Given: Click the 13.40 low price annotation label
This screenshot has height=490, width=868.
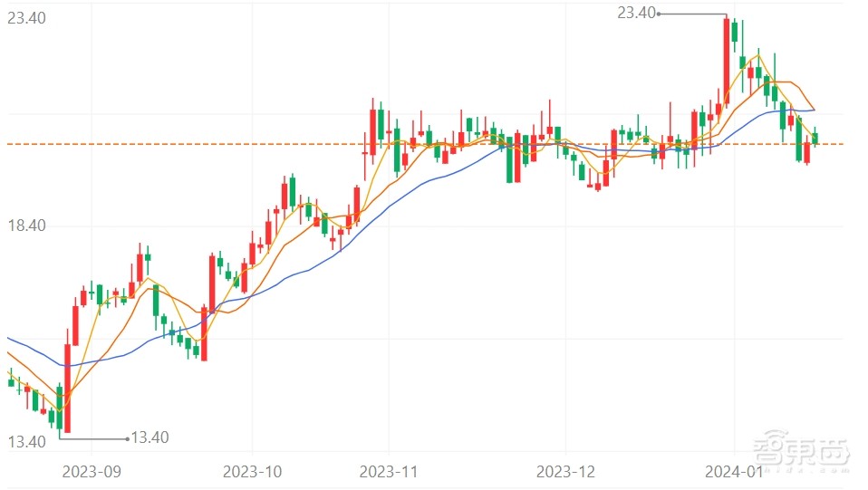Looking at the screenshot, I should pyautogui.click(x=150, y=438).
